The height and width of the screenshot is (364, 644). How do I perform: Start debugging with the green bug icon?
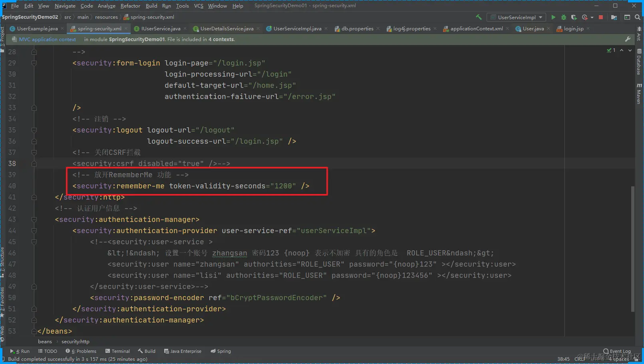click(564, 17)
